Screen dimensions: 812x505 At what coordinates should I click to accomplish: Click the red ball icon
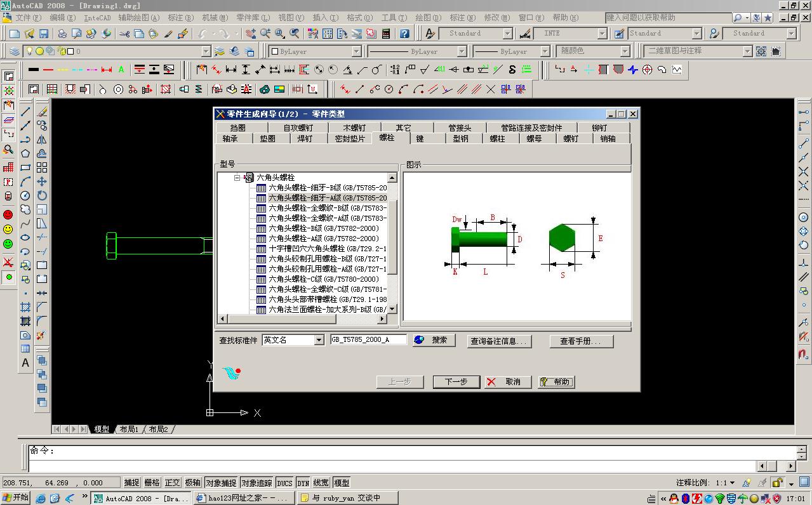pyautogui.click(x=8, y=214)
